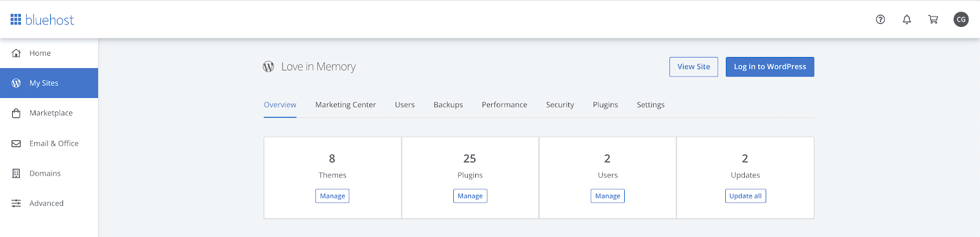The image size is (980, 237).
Task: Click the Update all button
Action: coord(745,196)
